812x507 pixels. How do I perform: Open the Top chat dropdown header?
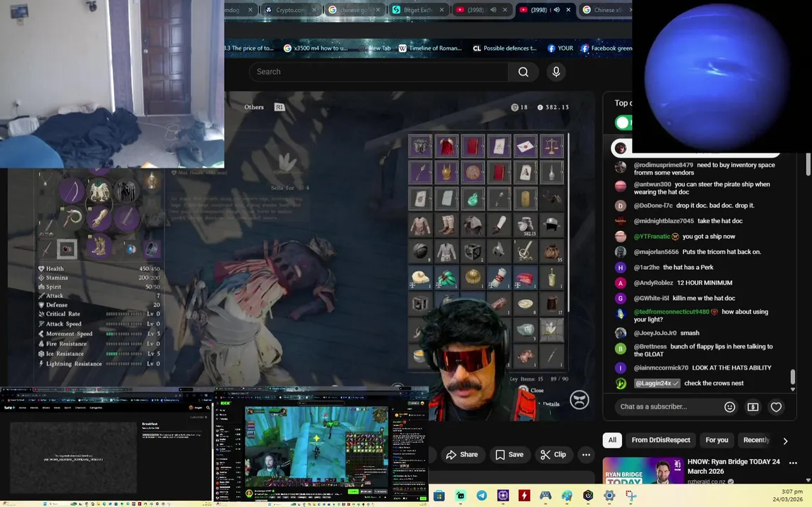click(621, 103)
